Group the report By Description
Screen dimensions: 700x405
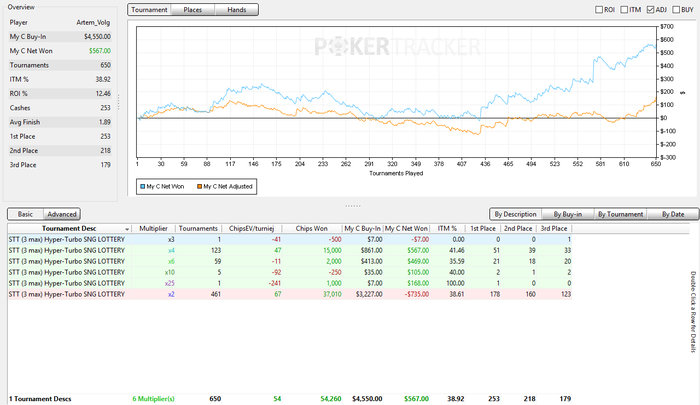pyautogui.click(x=516, y=214)
